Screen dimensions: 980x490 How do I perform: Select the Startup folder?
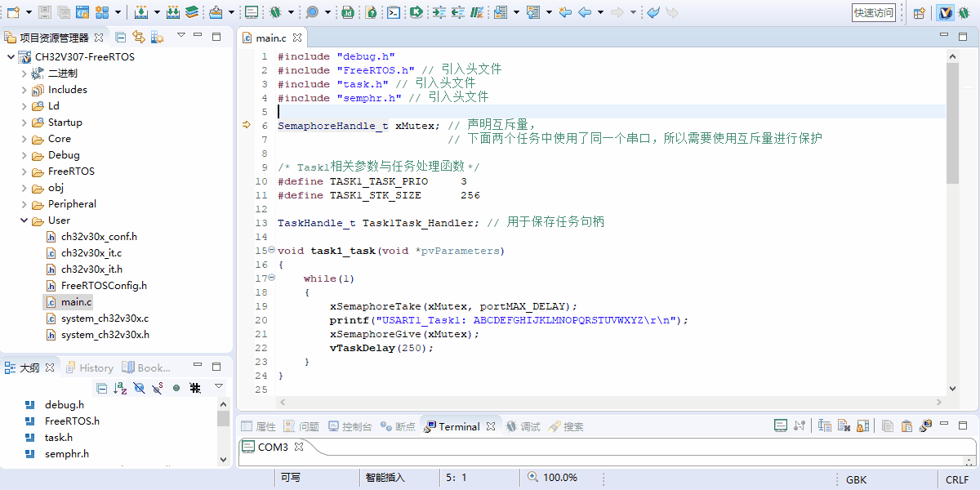65,122
